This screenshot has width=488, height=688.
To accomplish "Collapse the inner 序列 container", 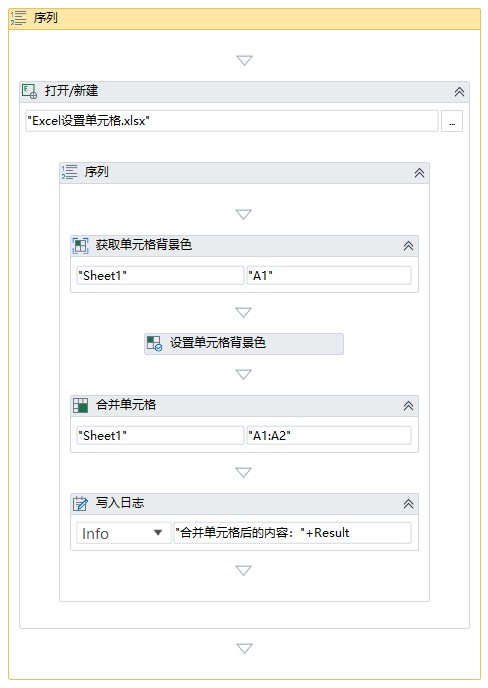I will click(420, 173).
